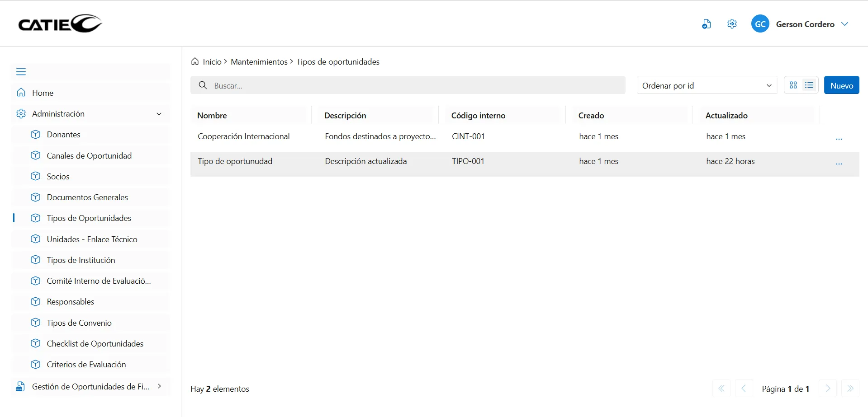Click the CATIE logo

click(x=60, y=24)
